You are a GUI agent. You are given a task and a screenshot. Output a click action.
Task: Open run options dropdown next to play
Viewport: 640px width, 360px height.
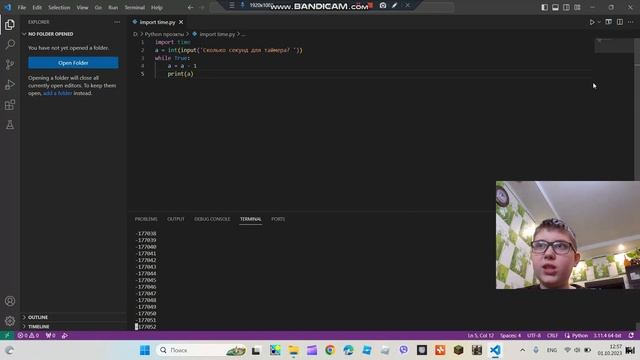(599, 22)
